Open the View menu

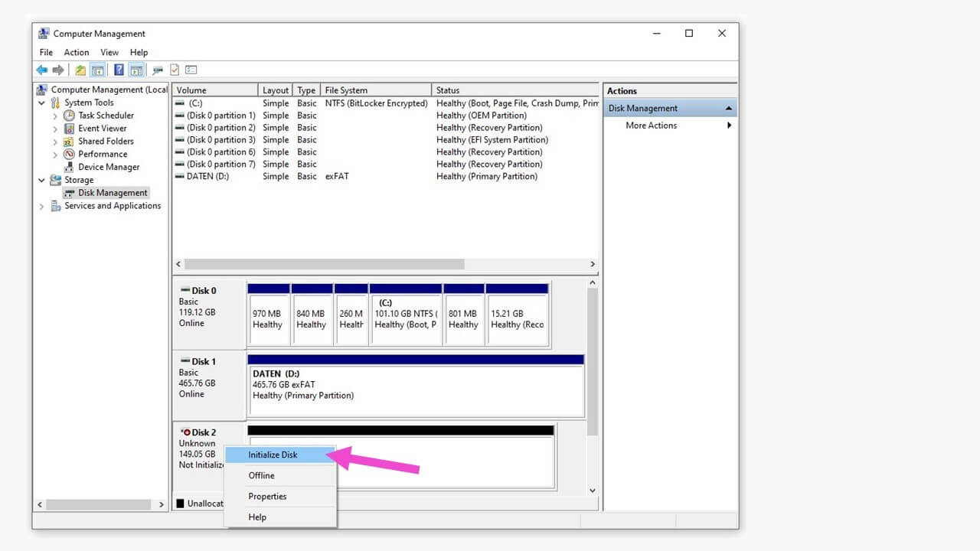click(109, 52)
